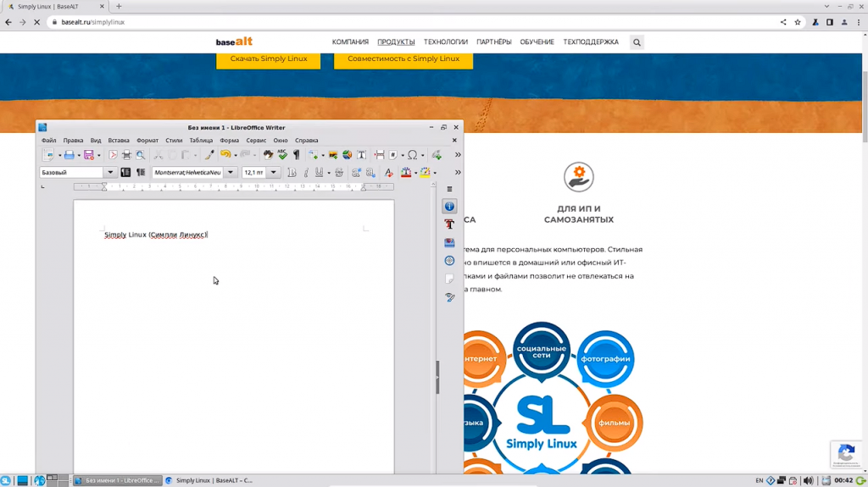Click the BaseALT site search icon
Viewport: 868px width, 487px height.
tap(637, 42)
